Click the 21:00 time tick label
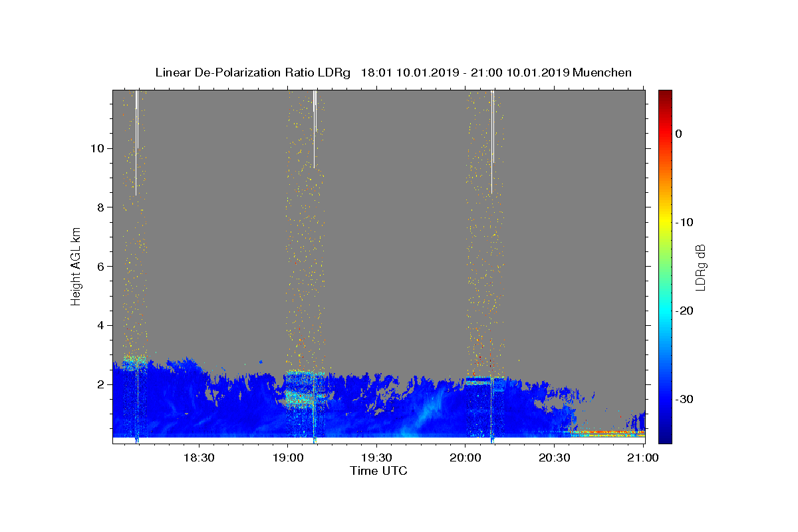This screenshot has width=798, height=532. [643, 458]
